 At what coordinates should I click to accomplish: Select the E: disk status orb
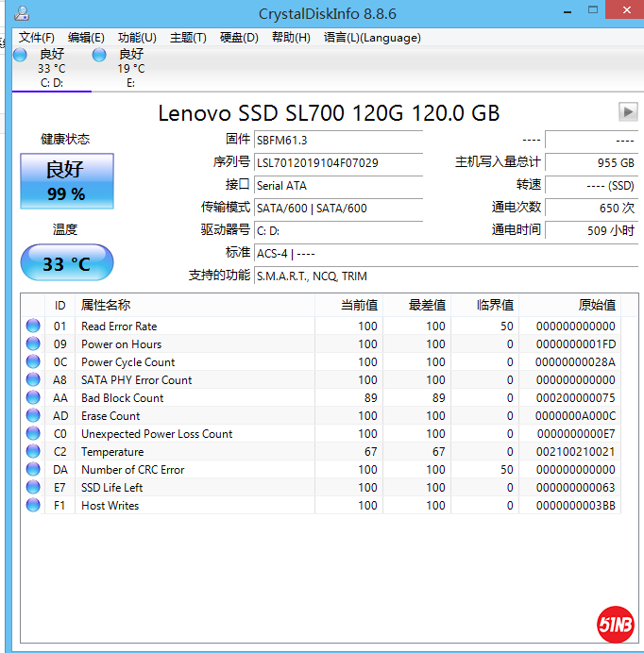98,55
